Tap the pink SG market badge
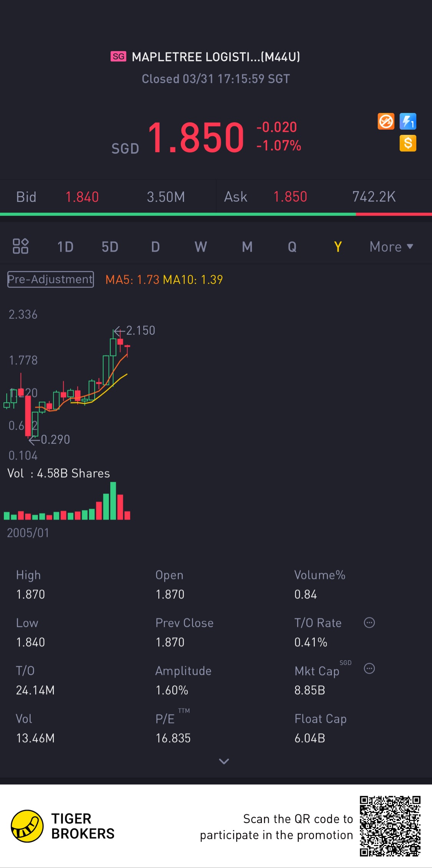 point(118,57)
